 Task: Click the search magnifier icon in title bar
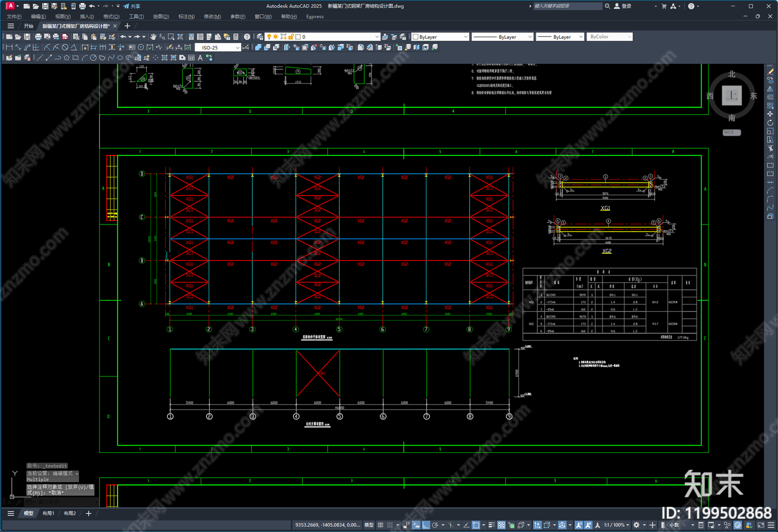coord(607,6)
